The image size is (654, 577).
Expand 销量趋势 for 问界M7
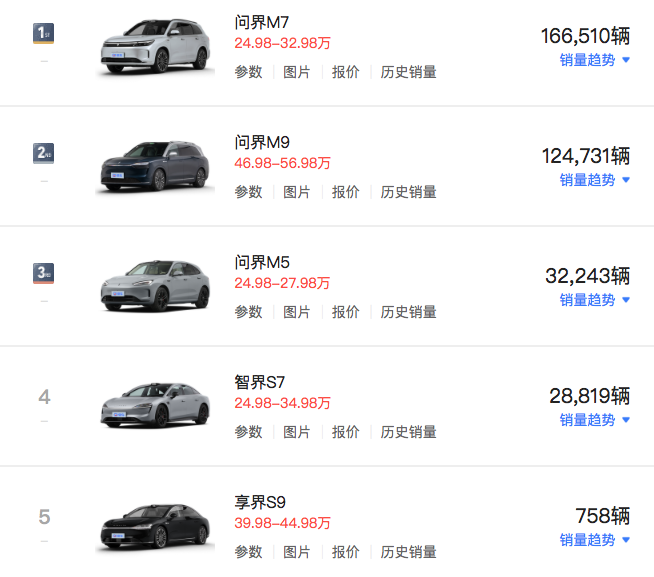pos(594,60)
